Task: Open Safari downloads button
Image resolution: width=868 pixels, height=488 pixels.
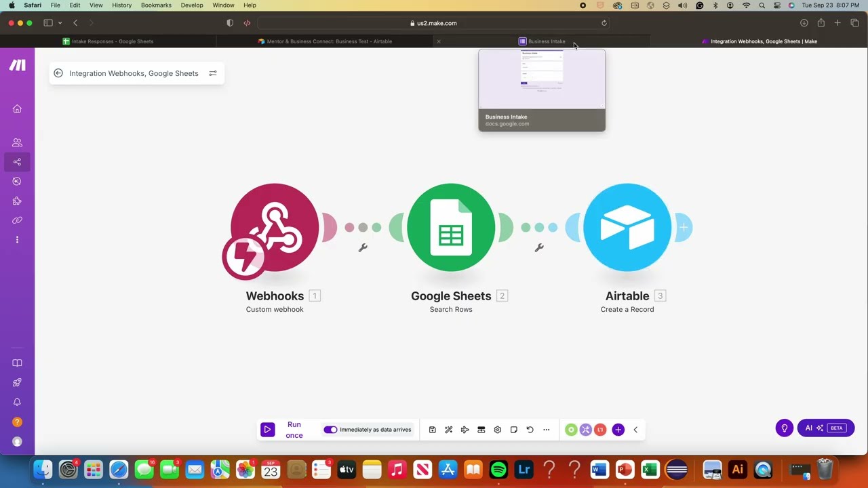Action: (x=804, y=23)
